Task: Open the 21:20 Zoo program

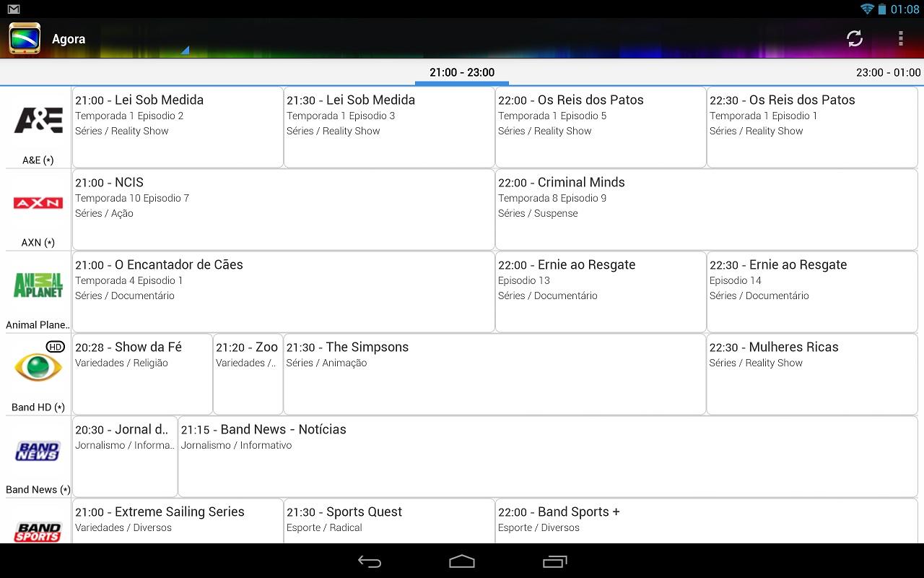Action: click(248, 374)
